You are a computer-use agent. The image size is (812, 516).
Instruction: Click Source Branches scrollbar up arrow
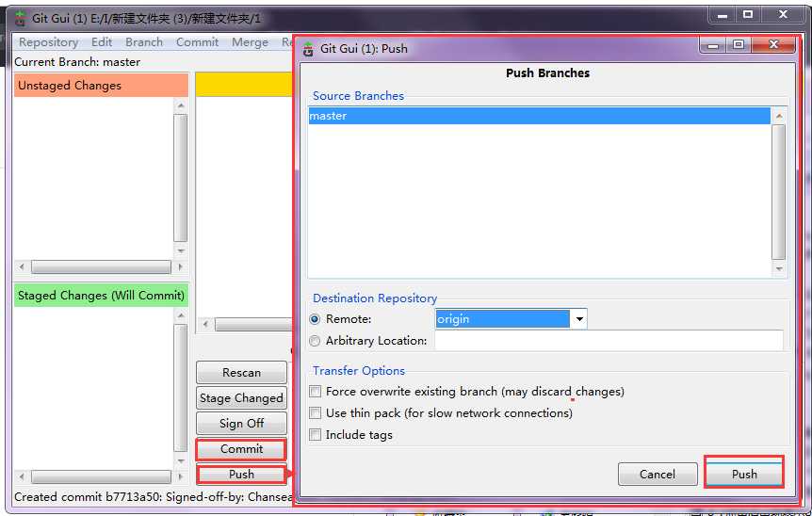[x=779, y=116]
